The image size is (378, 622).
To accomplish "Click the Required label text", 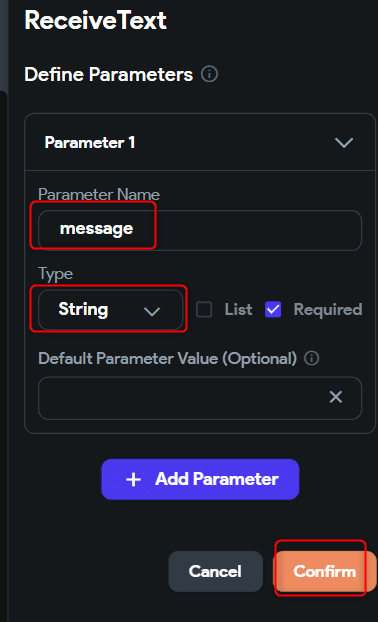I will pos(328,309).
